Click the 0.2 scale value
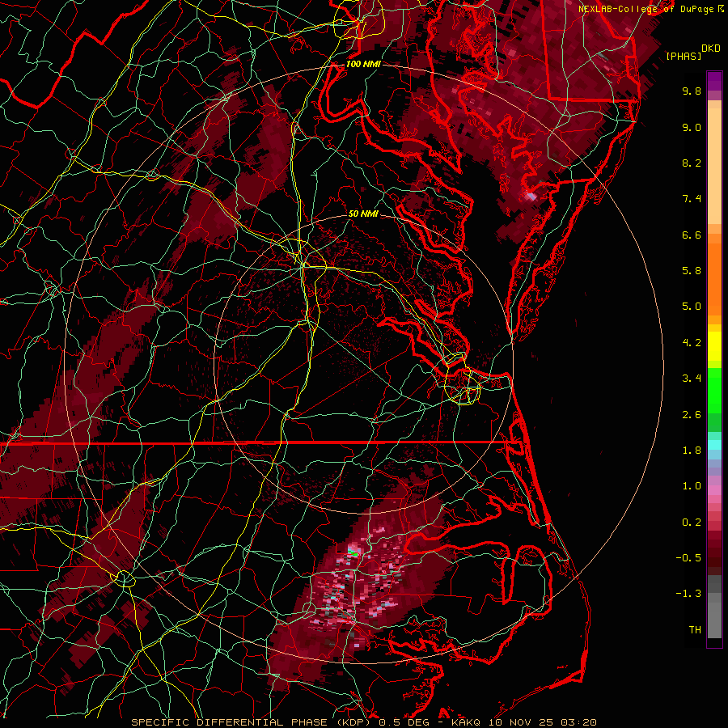This screenshot has height=728, width=728. pos(692,523)
